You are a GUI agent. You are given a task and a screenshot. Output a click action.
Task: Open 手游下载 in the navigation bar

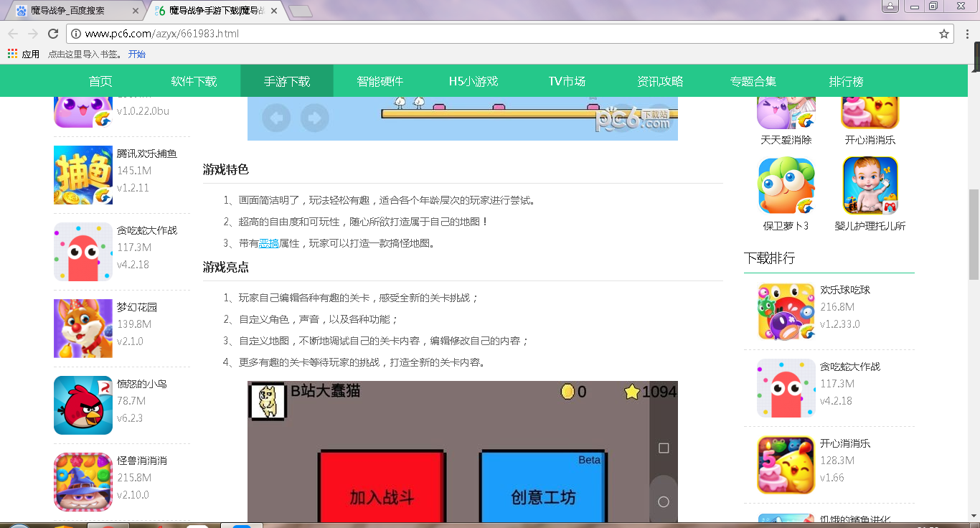click(287, 81)
